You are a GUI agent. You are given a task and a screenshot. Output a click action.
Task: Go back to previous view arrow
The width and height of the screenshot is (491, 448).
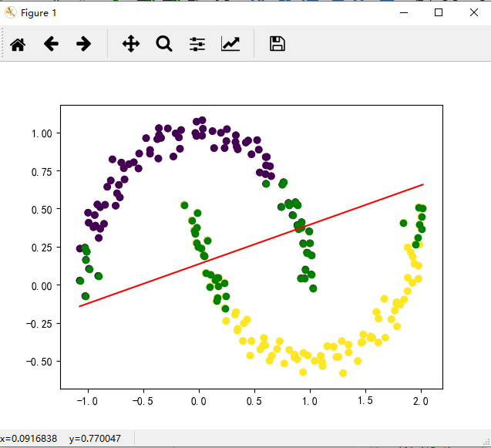click(x=51, y=43)
